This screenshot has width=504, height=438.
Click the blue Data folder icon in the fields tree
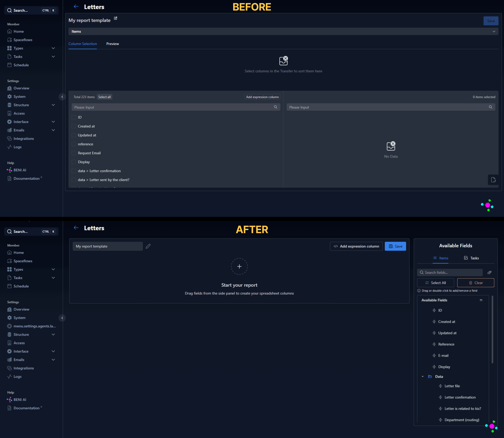click(430, 377)
